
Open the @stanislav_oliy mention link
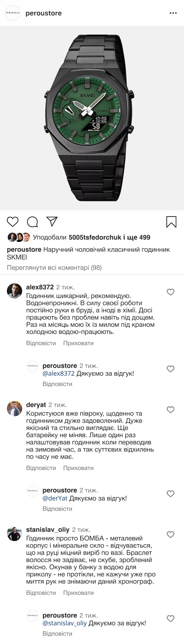tap(64, 623)
